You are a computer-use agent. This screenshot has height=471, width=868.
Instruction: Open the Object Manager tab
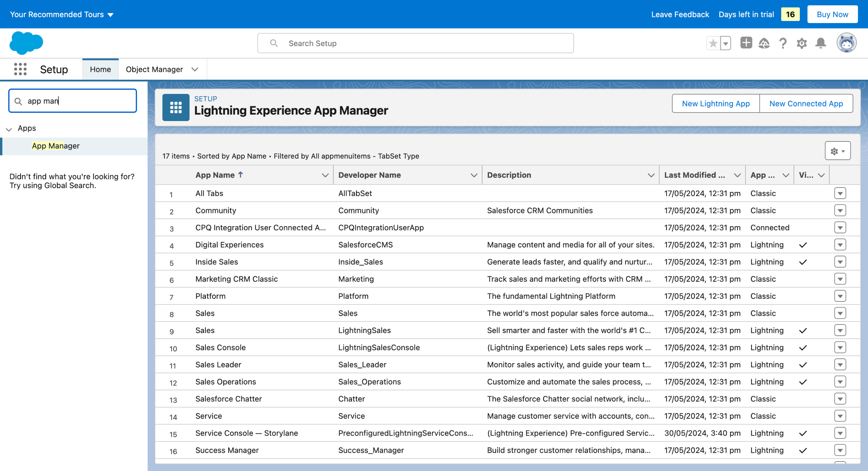154,69
